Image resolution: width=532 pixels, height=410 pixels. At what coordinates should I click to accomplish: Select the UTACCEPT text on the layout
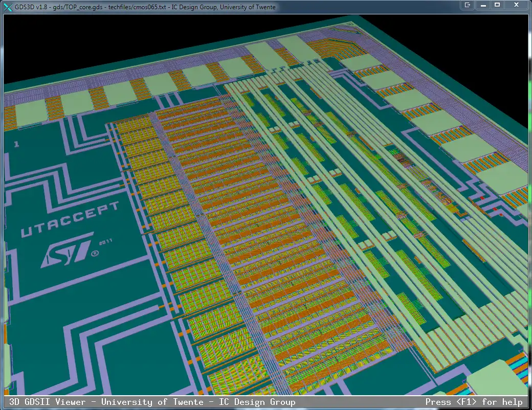point(70,220)
